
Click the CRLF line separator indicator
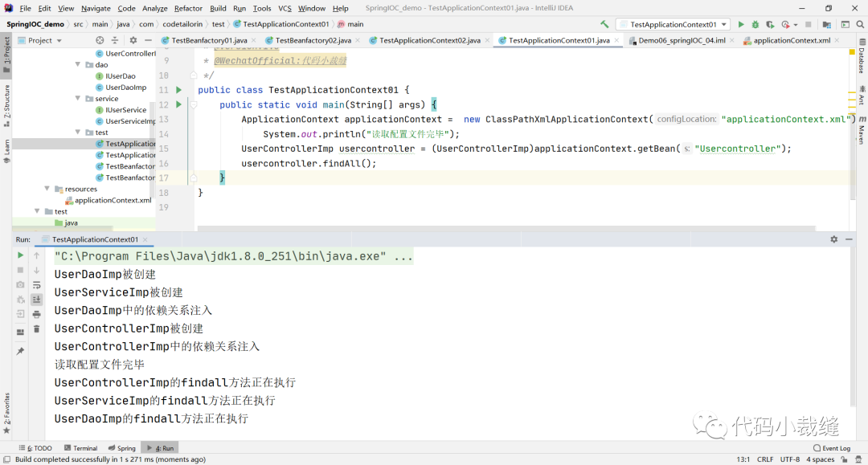(x=765, y=459)
